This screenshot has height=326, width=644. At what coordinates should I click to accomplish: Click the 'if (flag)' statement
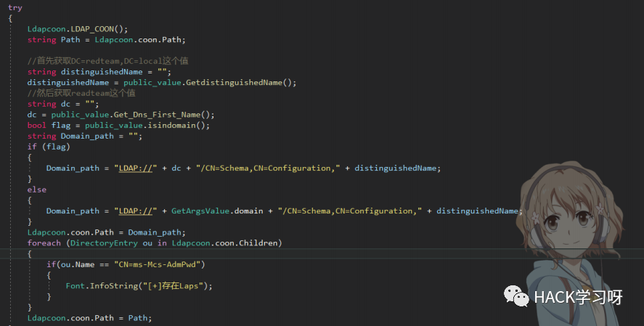coord(49,147)
